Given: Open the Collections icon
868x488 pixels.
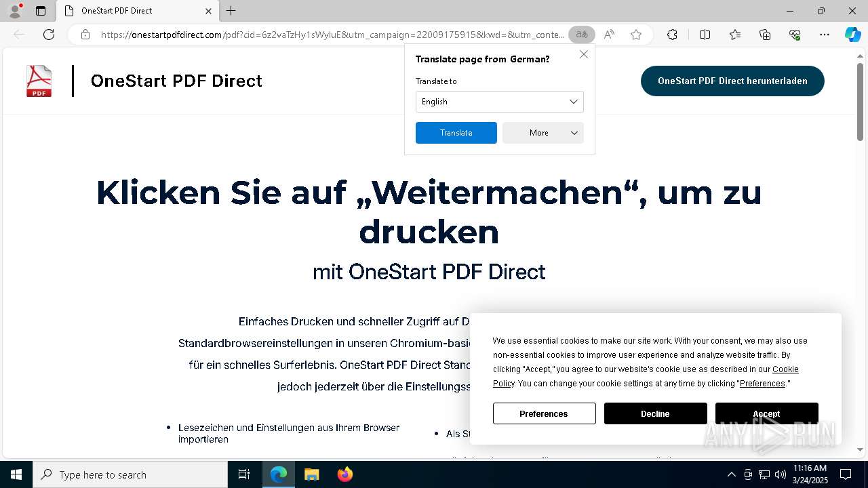Looking at the screenshot, I should tap(765, 35).
